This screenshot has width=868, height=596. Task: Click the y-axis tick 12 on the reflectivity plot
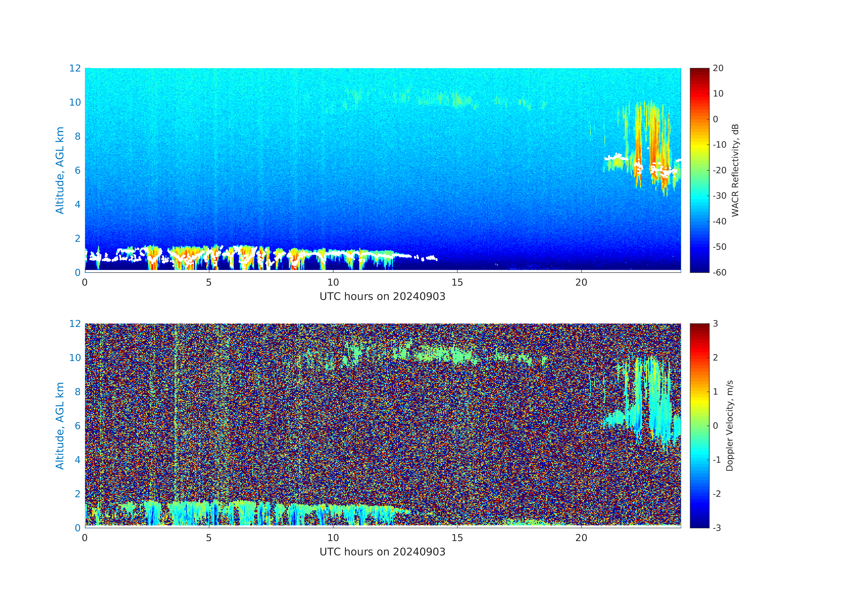pos(75,68)
